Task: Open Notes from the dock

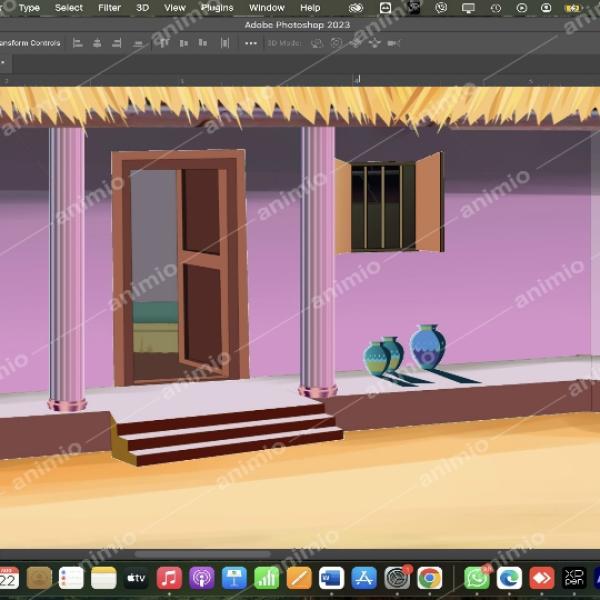Action: pos(104,578)
